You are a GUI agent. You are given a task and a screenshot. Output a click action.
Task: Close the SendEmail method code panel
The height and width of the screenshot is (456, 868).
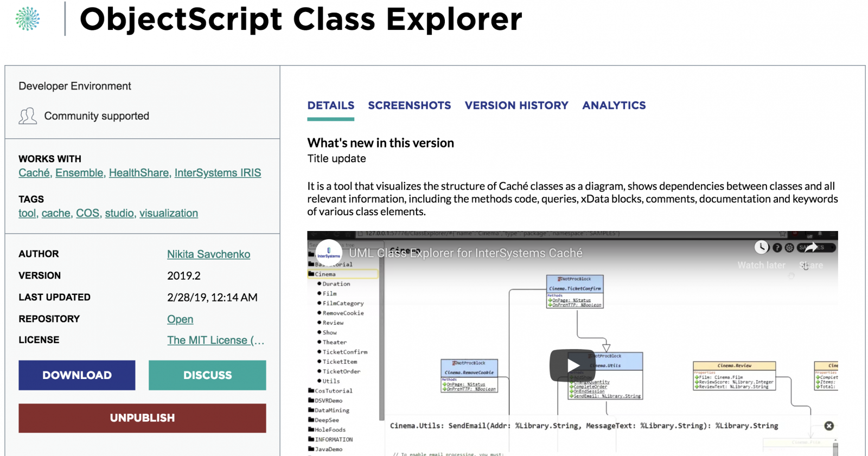(829, 426)
